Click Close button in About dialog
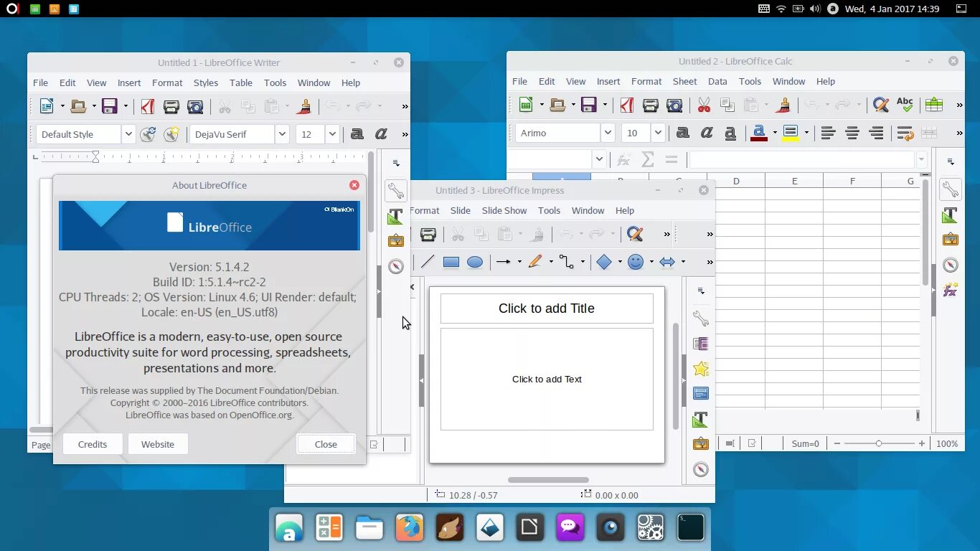980x551 pixels. [326, 444]
